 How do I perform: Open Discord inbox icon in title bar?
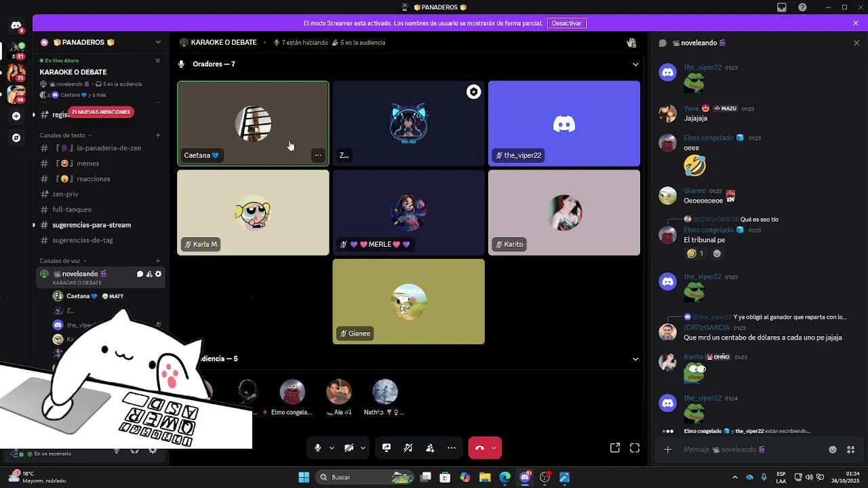click(782, 7)
